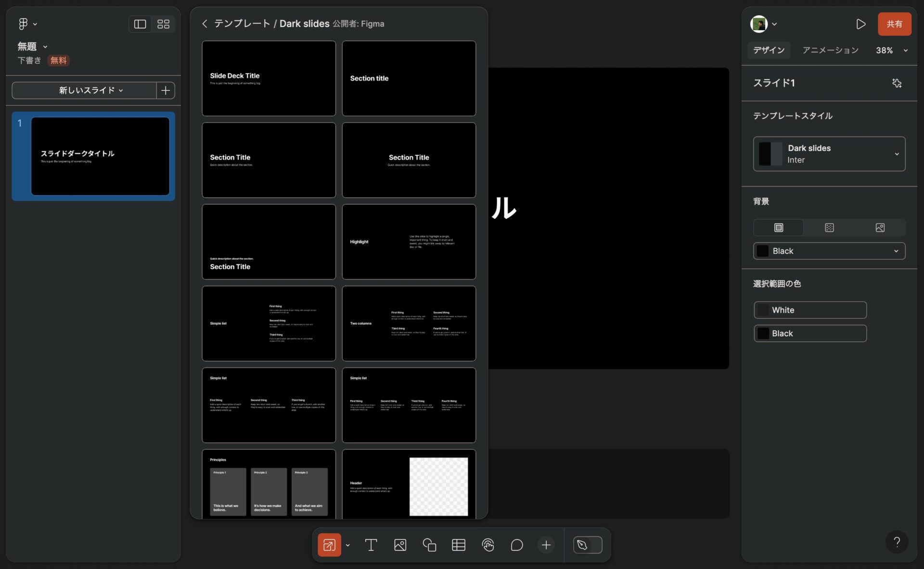The width and height of the screenshot is (924, 569).
Task: Expand the スライド1 settings panel
Action: click(x=898, y=82)
